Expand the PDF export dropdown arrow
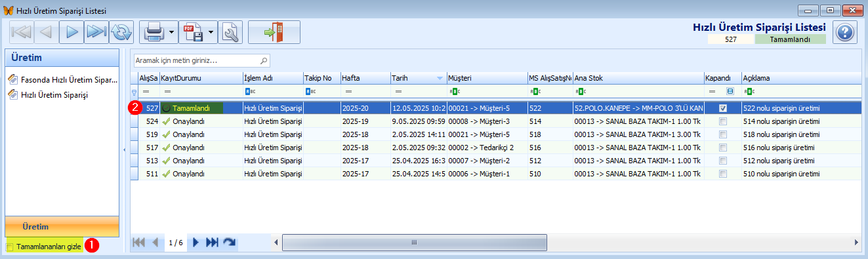Image resolution: width=868 pixels, height=259 pixels. tap(211, 31)
